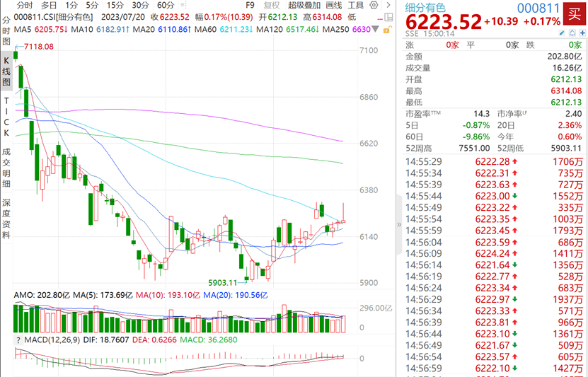Click 52周高 7551.00 value

(x=474, y=149)
